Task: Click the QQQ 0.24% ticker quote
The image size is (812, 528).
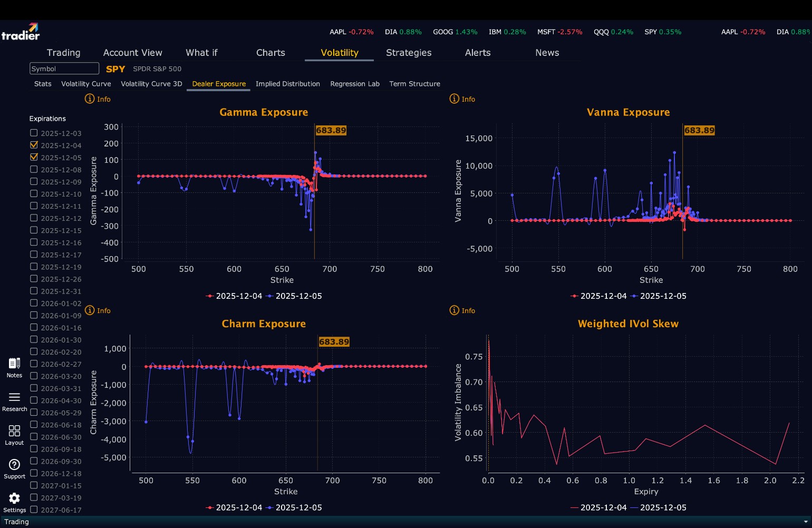Action: click(x=613, y=32)
